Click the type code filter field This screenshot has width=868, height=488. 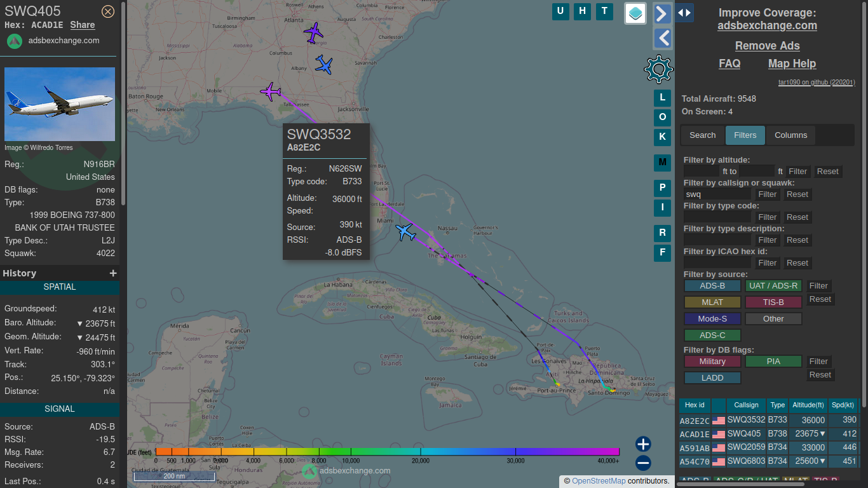[717, 217]
